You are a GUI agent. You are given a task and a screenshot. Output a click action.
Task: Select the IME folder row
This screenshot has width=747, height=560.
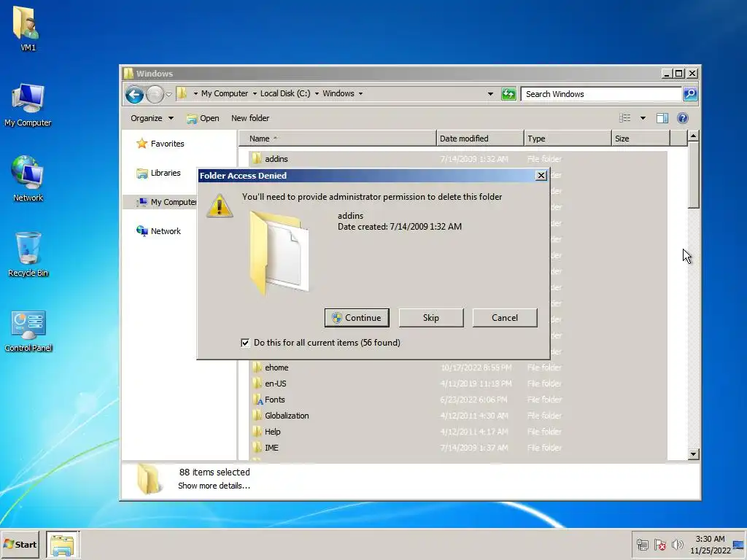[457, 448]
